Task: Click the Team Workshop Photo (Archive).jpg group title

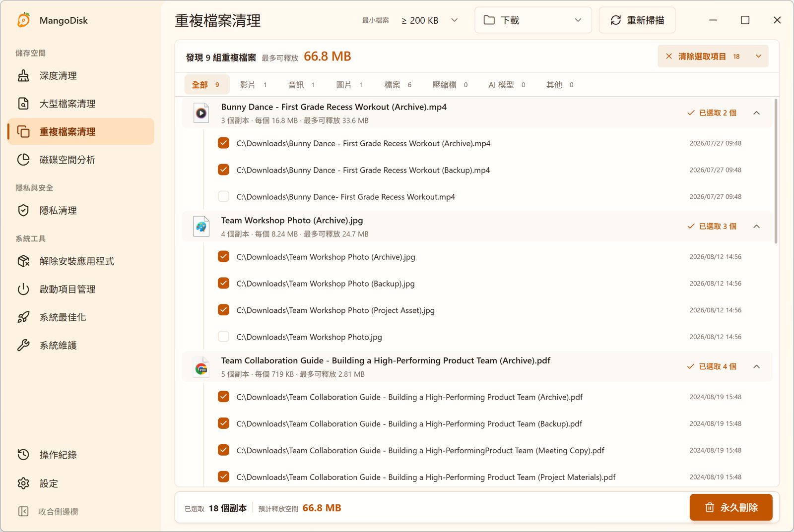Action: pos(292,220)
